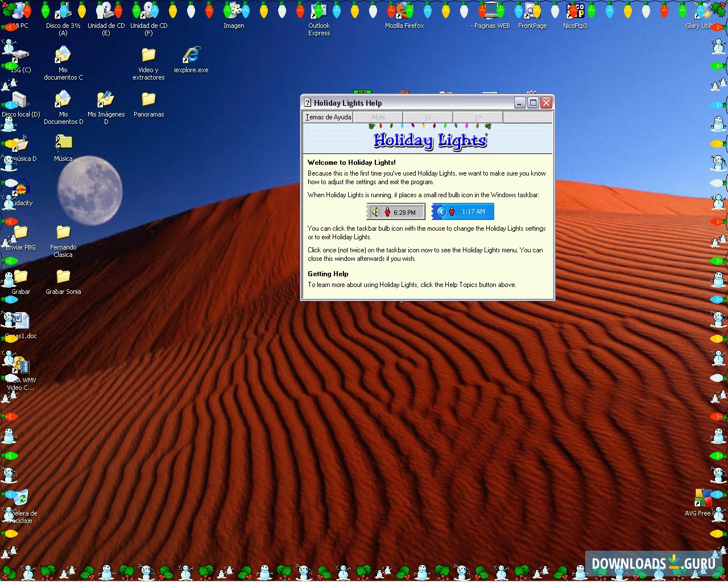Click the help icon in Help title bar
Screen dimensions: 728x582
pos(308,103)
